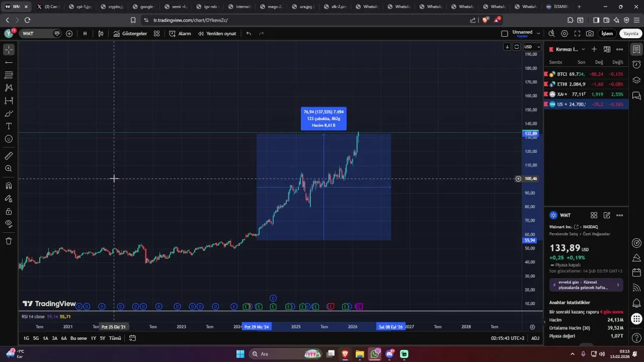Open the chart settings hexagon icon

pyautogui.click(x=565, y=34)
